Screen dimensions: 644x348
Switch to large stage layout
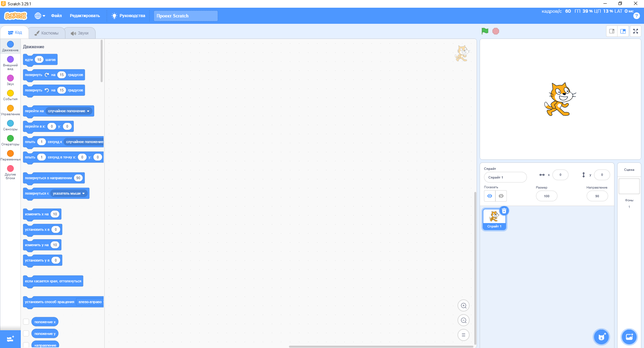623,31
